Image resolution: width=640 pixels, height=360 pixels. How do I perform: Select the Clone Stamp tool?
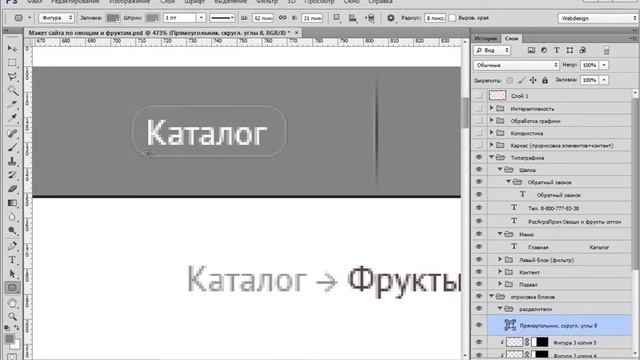tap(12, 161)
